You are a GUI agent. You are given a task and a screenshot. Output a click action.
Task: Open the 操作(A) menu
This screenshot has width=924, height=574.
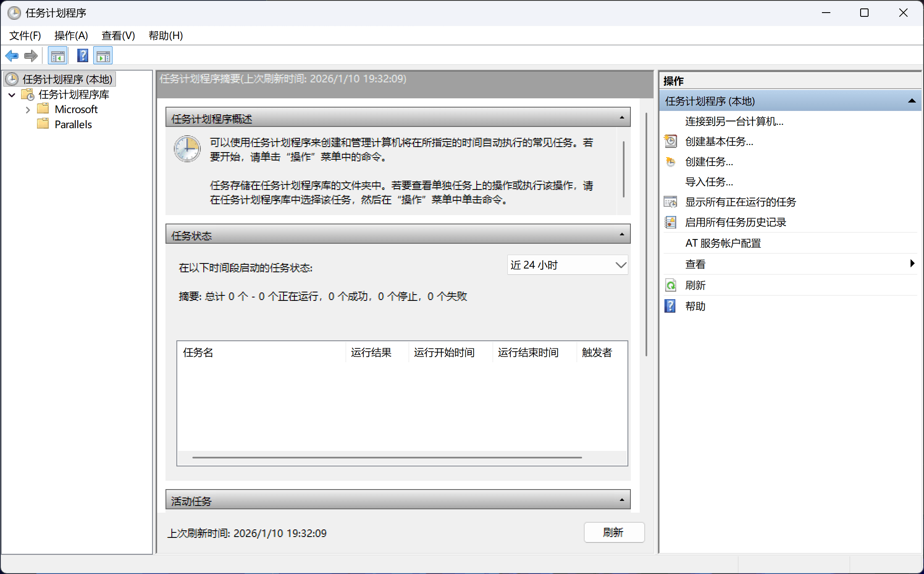point(71,36)
